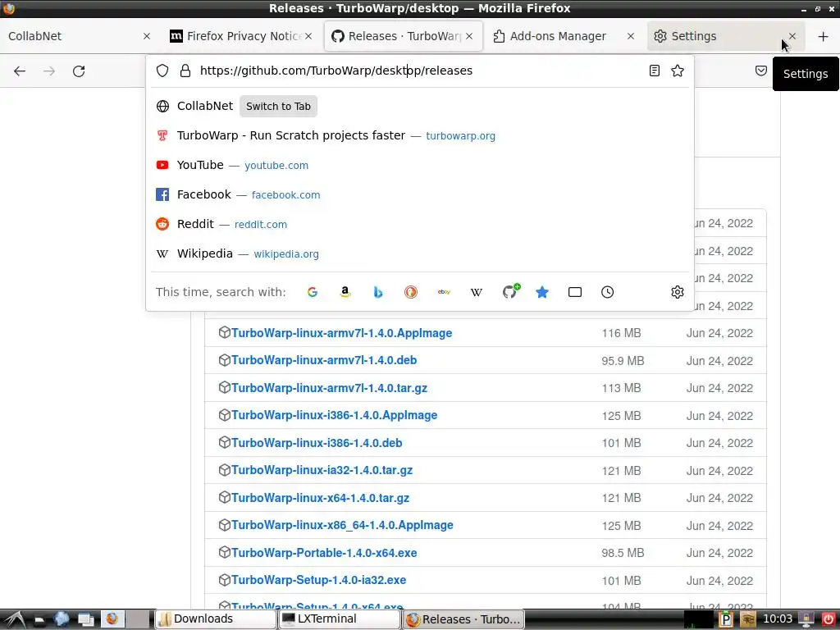Click 98.5 MB size of Portable exe

tap(623, 553)
